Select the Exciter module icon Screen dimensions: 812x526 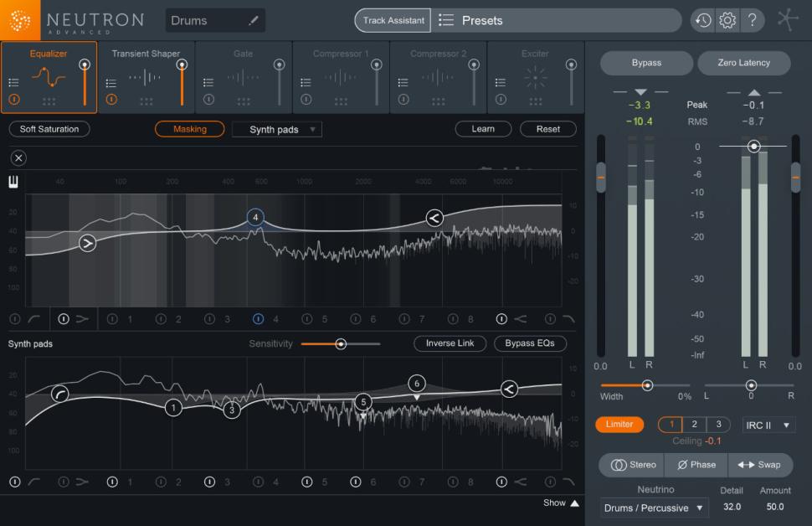pyautogui.click(x=535, y=76)
